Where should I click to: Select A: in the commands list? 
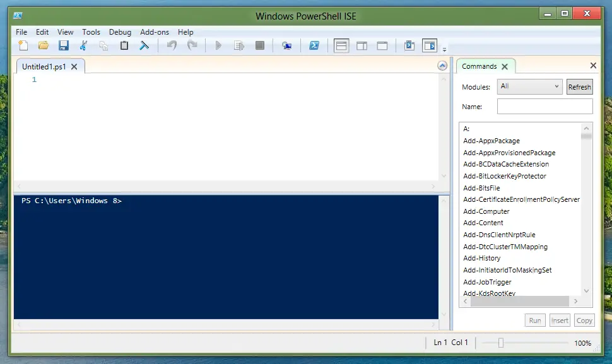tap(466, 129)
